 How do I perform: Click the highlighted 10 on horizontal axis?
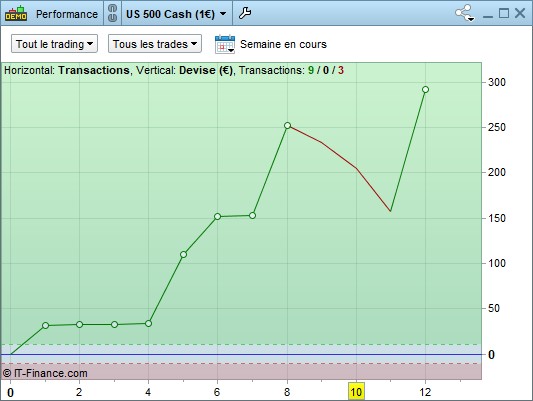point(356,392)
